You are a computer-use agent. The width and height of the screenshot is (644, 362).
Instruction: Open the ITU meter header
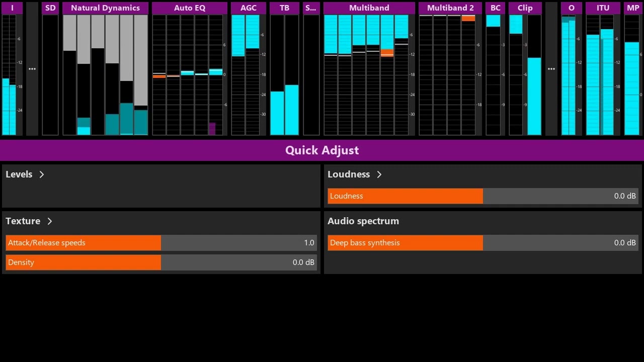coord(603,8)
